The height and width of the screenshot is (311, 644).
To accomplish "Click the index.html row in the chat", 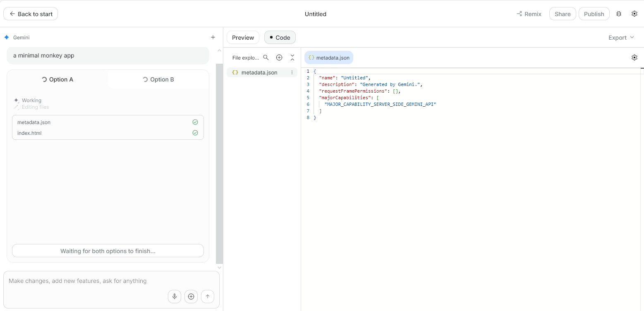I will coord(108,133).
